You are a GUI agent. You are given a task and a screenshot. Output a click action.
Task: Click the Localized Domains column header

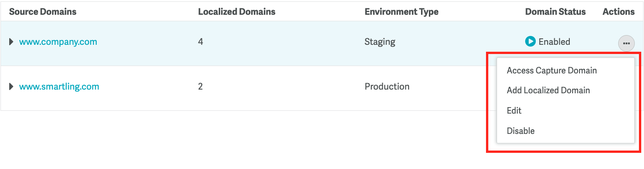[x=237, y=12]
